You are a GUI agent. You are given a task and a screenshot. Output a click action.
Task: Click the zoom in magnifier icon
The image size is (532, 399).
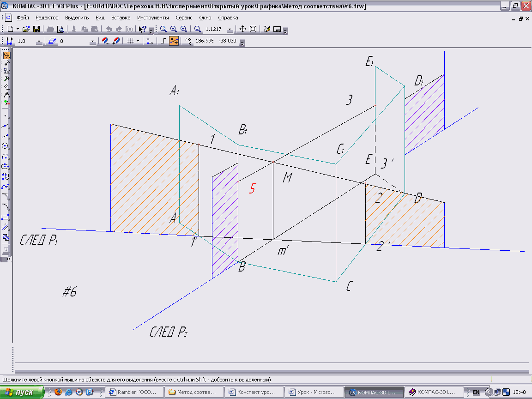click(174, 29)
